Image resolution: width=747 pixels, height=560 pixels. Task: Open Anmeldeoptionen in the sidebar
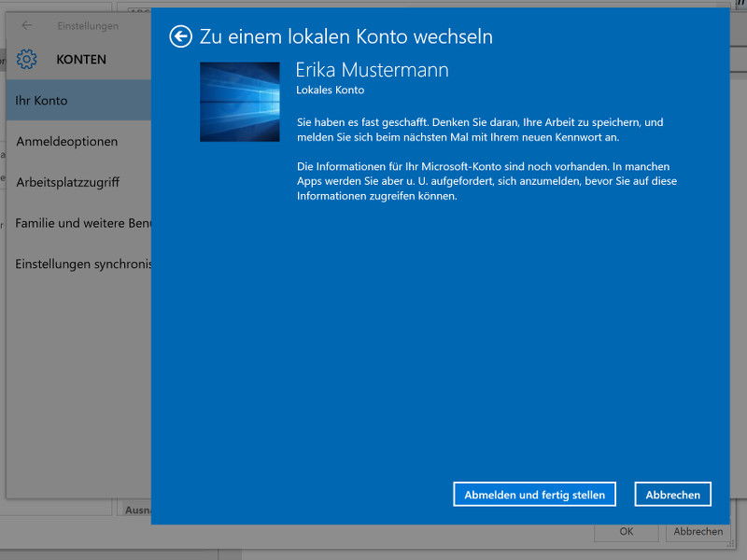(x=78, y=142)
